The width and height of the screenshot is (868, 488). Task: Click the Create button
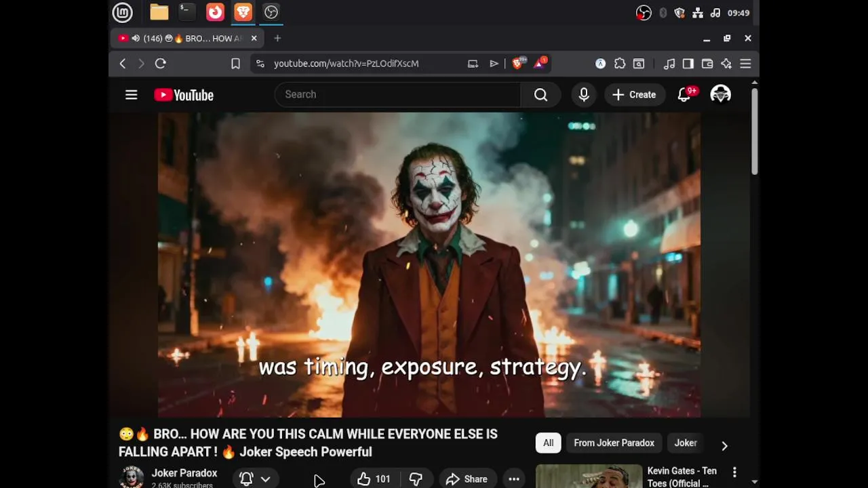tap(634, 95)
